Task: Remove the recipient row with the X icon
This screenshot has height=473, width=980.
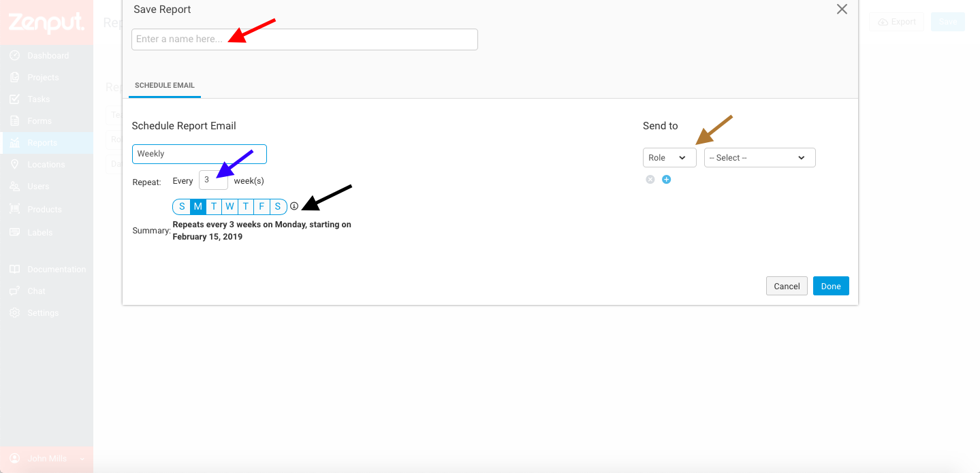Action: (x=650, y=179)
